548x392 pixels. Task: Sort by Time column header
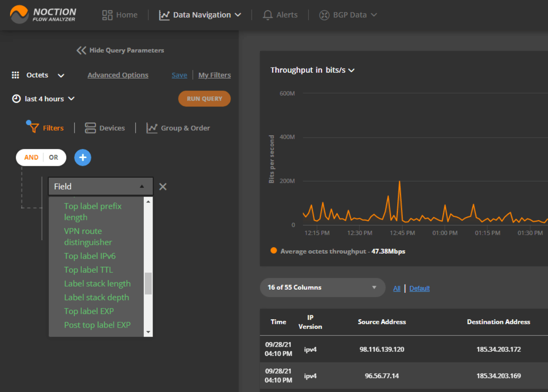278,322
